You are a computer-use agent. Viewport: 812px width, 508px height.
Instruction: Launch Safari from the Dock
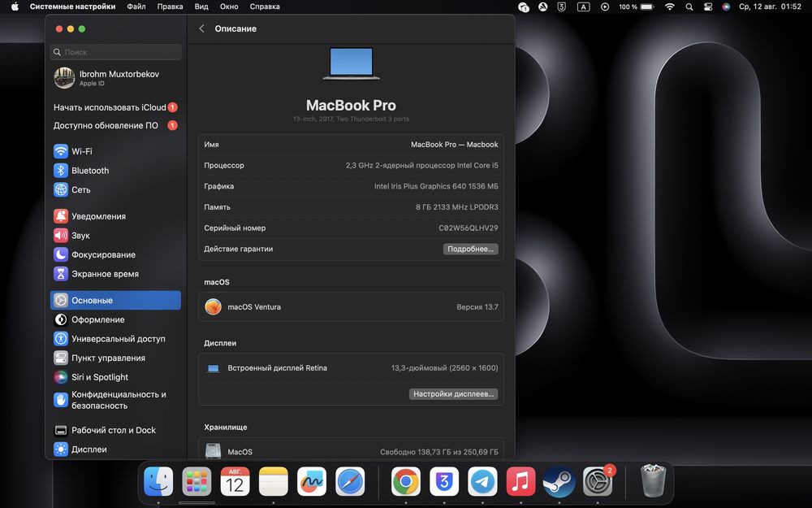tap(350, 481)
